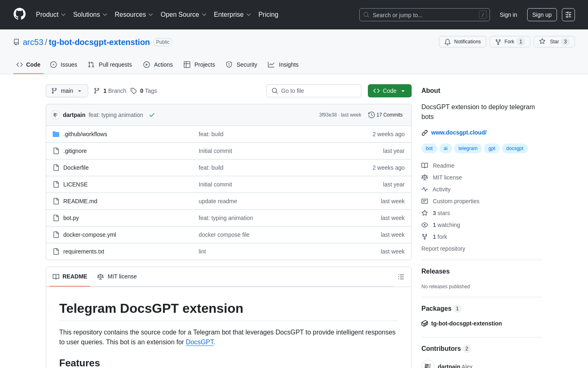The width and height of the screenshot is (588, 368).
Task: Click the file icon next to .gitignore
Action: 56,151
